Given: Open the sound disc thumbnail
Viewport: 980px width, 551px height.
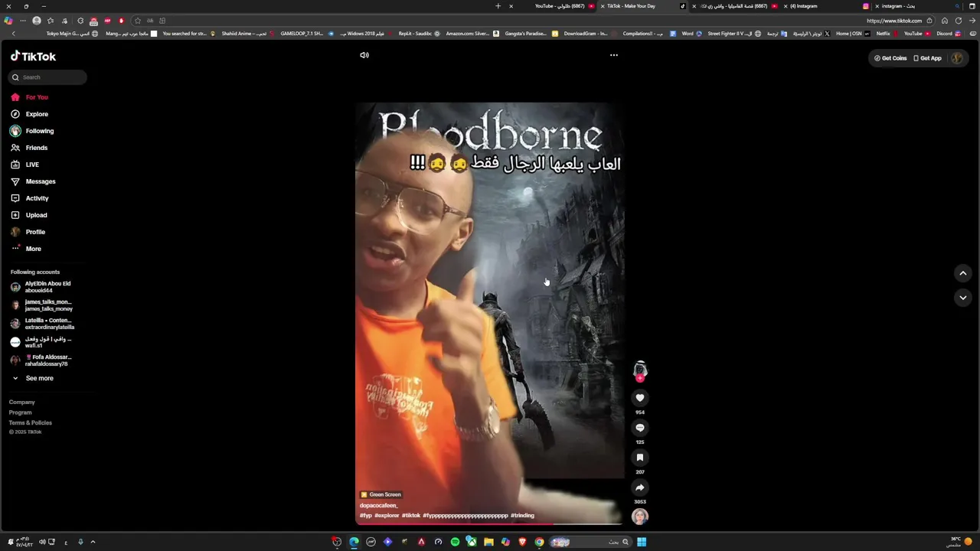Looking at the screenshot, I should pyautogui.click(x=640, y=517).
